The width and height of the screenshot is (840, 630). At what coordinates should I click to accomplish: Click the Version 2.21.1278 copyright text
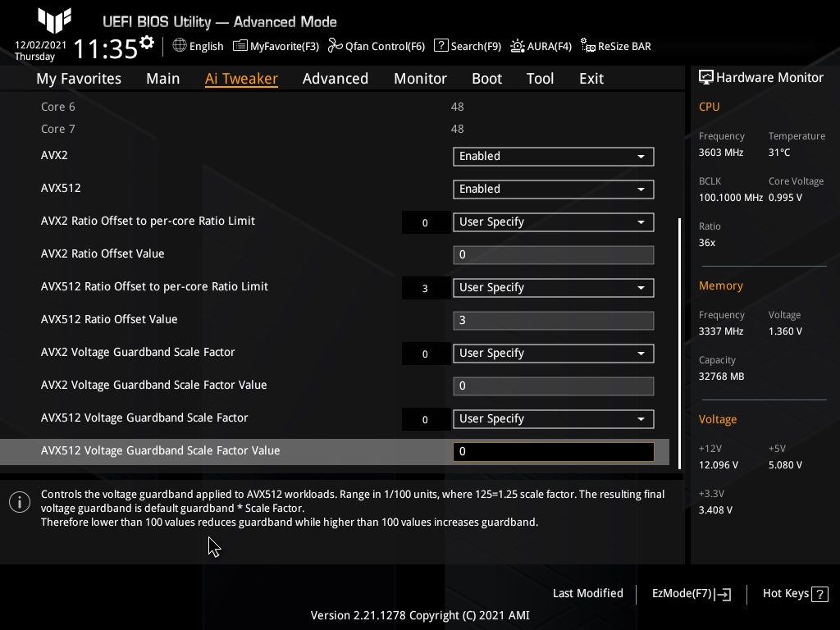click(420, 615)
